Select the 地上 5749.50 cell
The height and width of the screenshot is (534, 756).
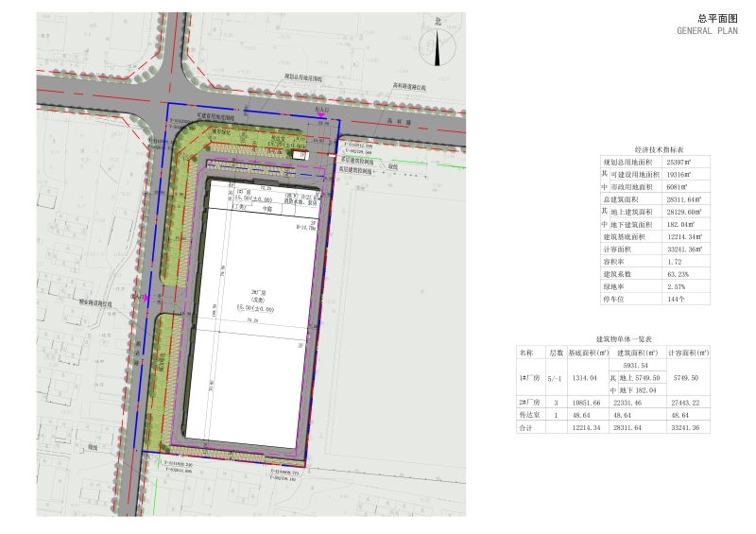point(640,378)
